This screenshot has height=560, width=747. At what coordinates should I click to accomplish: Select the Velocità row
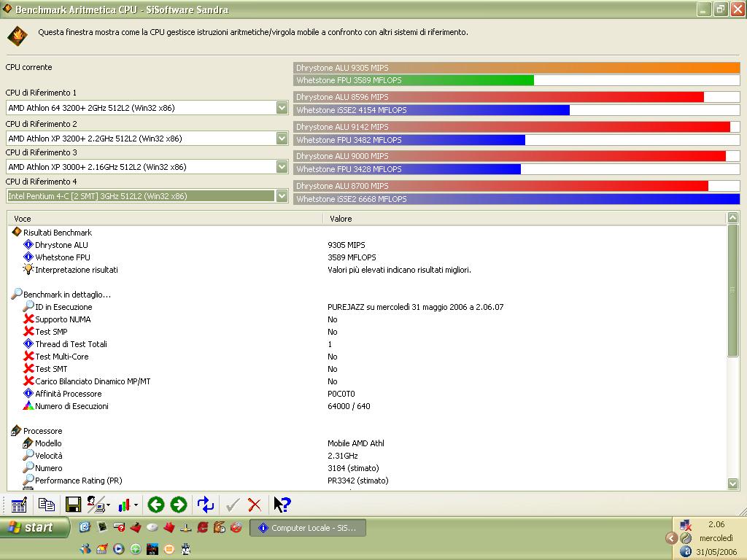tap(368, 455)
